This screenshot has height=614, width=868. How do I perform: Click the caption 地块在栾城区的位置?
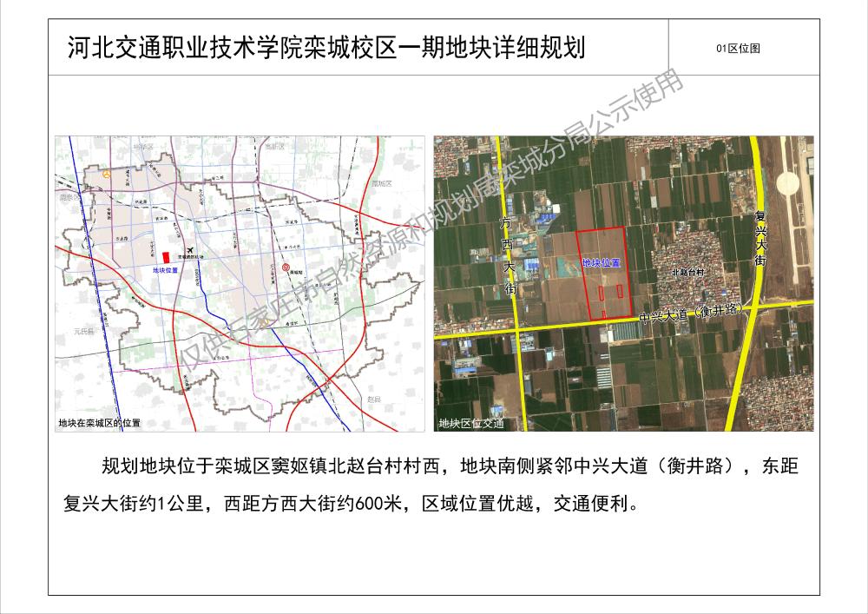click(99, 424)
